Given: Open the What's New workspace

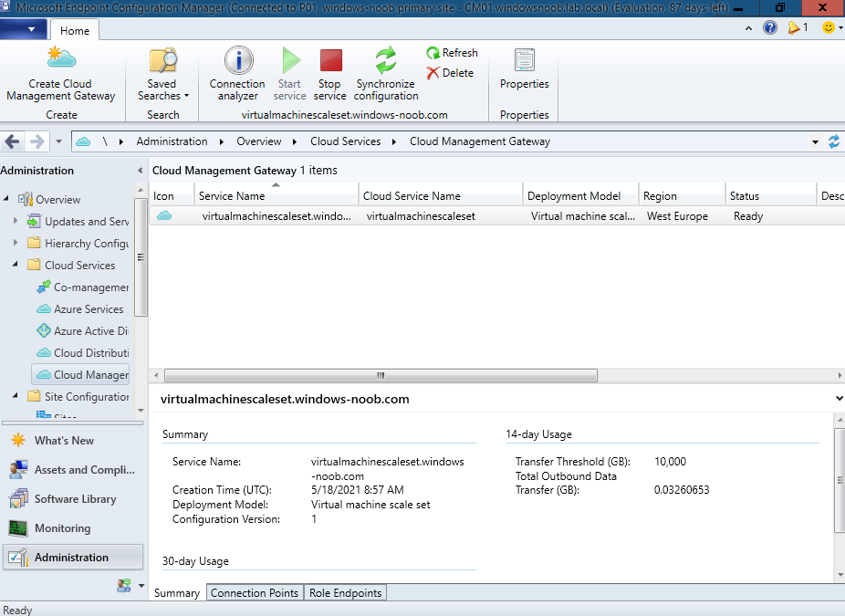Looking at the screenshot, I should pyautogui.click(x=73, y=440).
